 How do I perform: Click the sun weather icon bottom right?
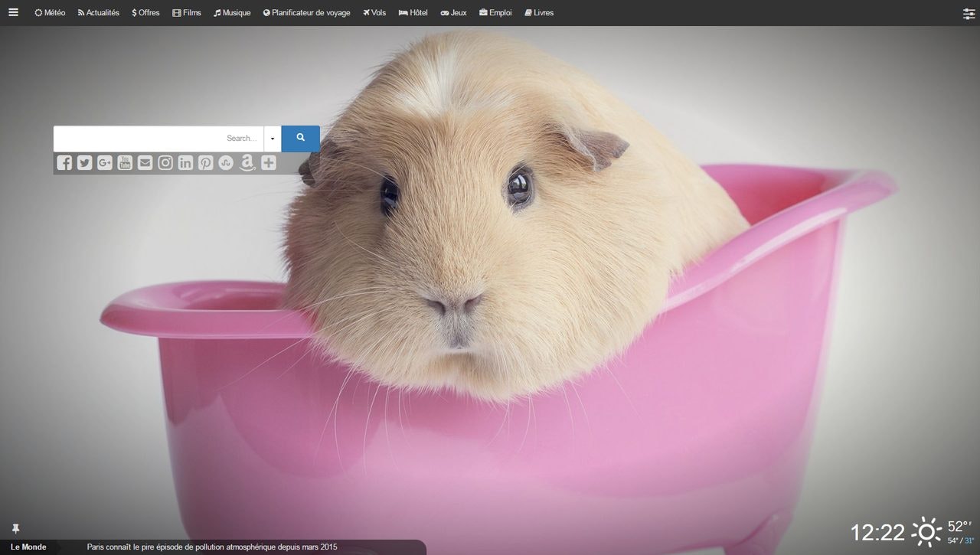tap(926, 531)
